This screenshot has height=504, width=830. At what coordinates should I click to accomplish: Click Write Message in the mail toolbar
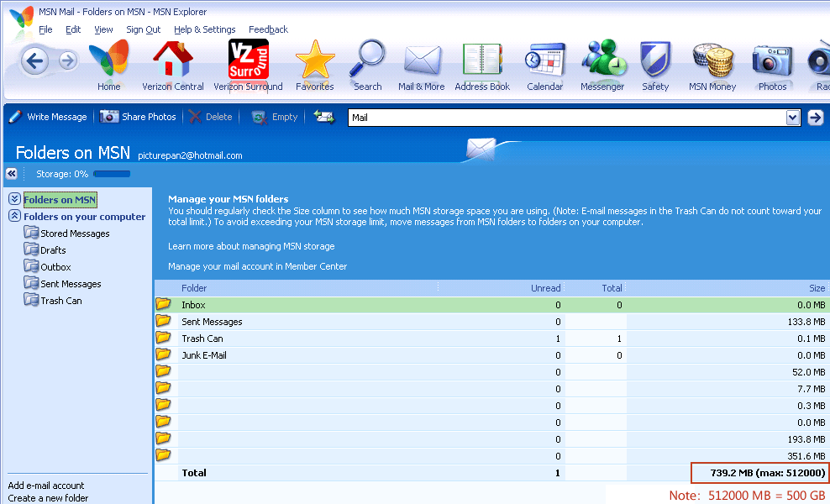point(48,117)
